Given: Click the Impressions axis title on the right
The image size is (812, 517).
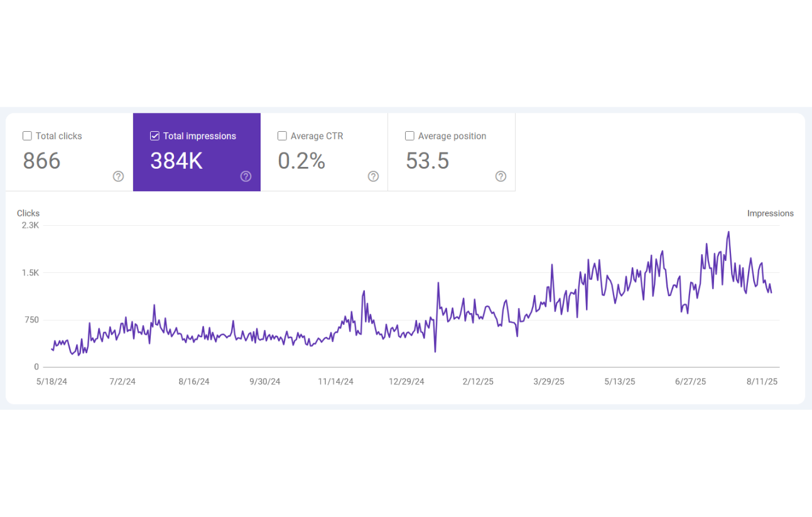Looking at the screenshot, I should coord(770,213).
